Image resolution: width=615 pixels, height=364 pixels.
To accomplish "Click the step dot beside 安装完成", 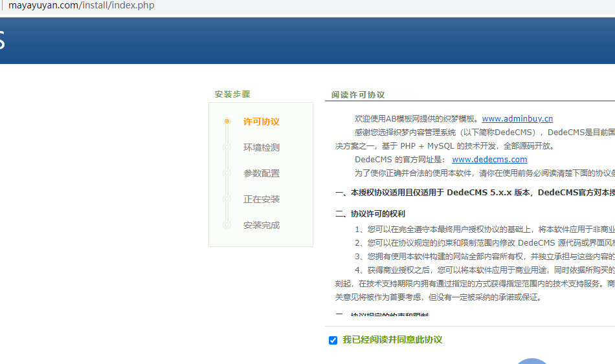I will [227, 225].
